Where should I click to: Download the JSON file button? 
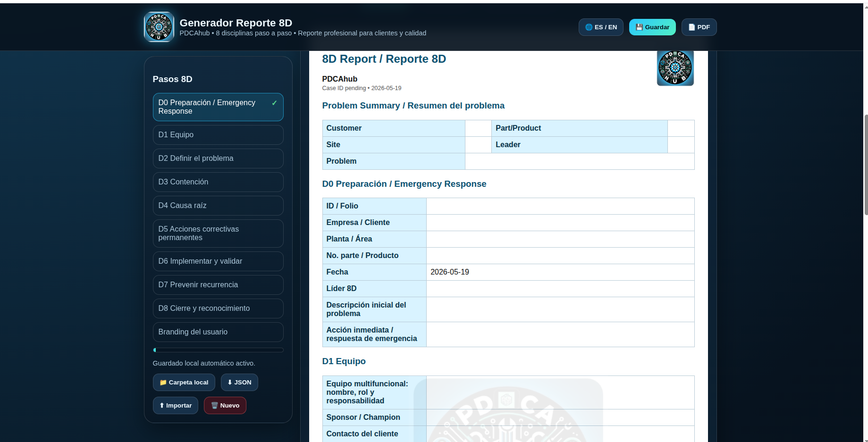tap(239, 383)
